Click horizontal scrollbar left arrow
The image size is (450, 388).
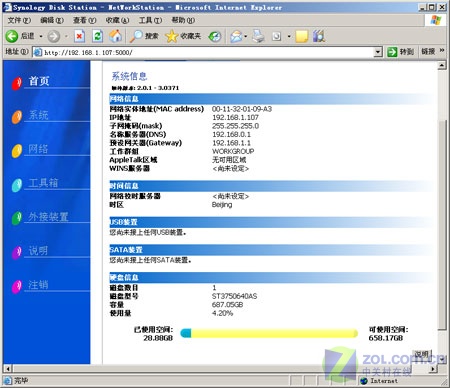coord(8,369)
